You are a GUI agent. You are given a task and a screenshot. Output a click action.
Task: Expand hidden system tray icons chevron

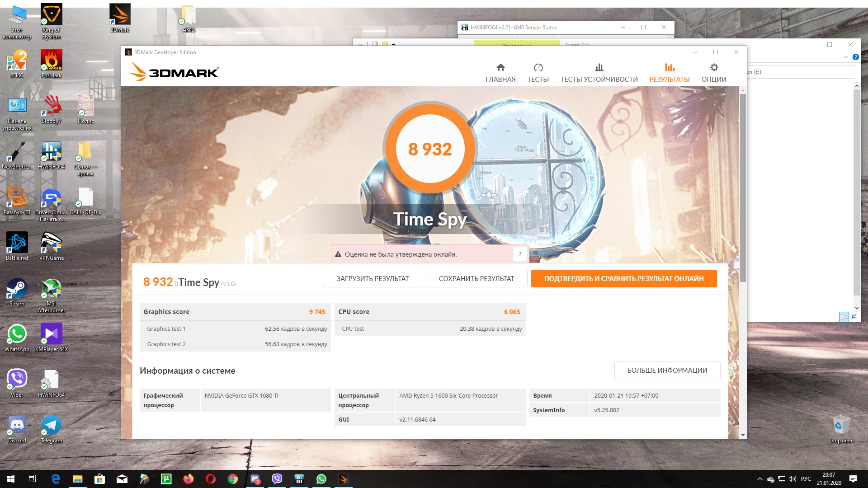(x=760, y=479)
